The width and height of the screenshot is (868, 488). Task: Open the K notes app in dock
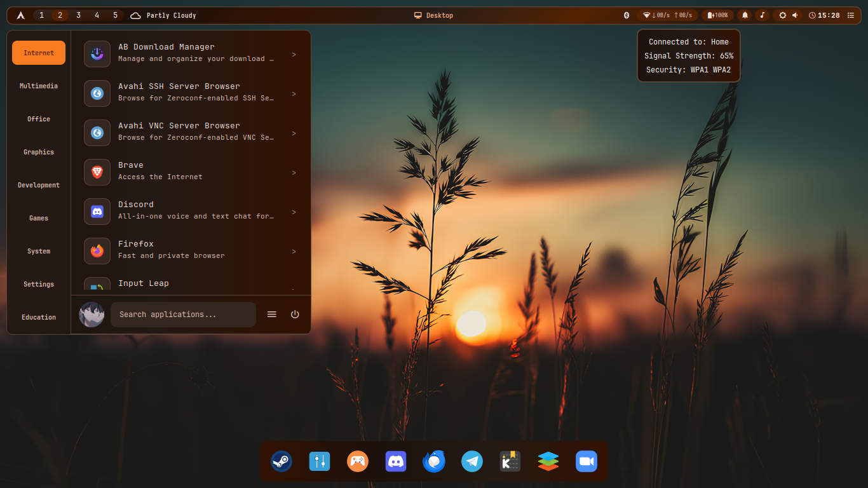[x=510, y=461]
